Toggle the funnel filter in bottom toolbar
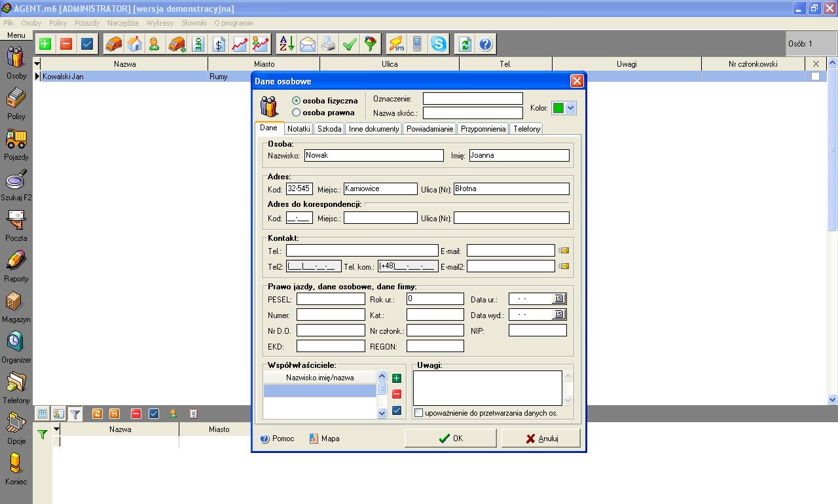The width and height of the screenshot is (838, 504). [75, 414]
